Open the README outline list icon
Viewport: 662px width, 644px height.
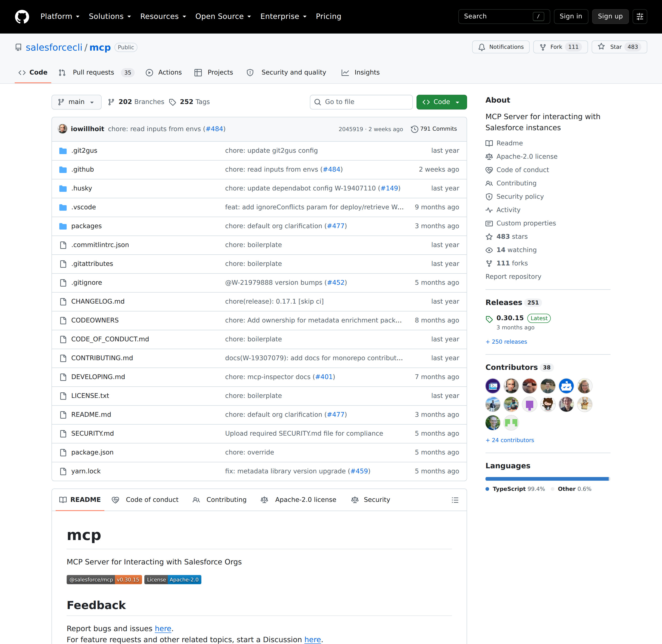pyautogui.click(x=455, y=500)
